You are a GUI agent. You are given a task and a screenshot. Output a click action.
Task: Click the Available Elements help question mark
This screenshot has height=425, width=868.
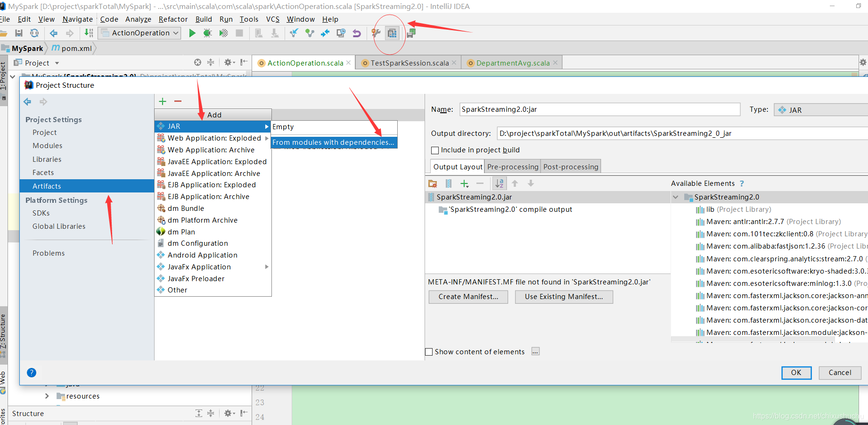tap(742, 183)
